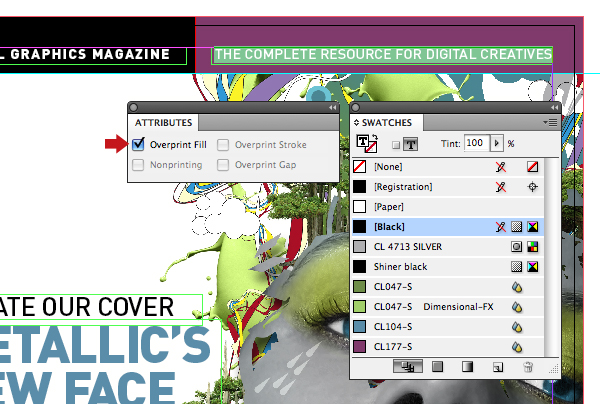Click the CMYK icon on Shiner black
This screenshot has height=404, width=600.
click(533, 267)
